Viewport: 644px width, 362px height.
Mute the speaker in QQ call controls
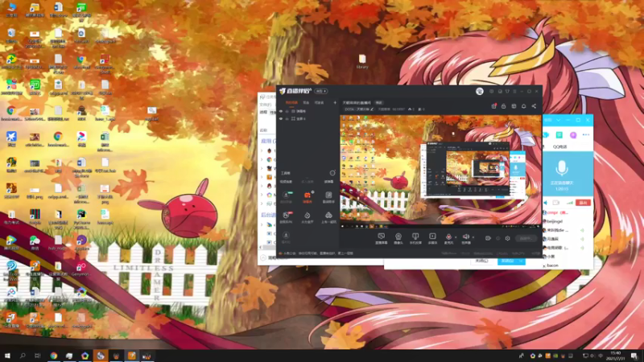click(x=546, y=203)
